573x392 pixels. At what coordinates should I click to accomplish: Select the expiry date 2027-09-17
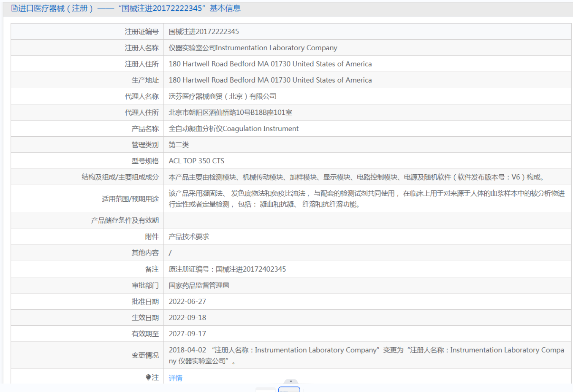(x=187, y=334)
